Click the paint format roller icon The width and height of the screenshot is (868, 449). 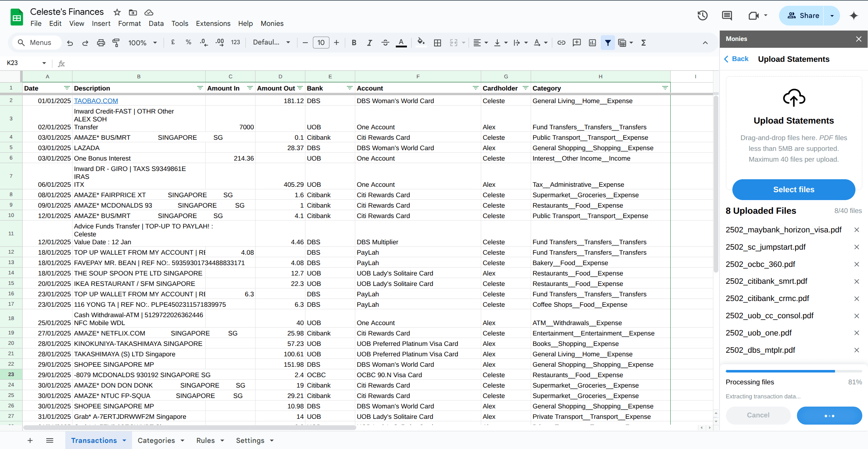(116, 43)
